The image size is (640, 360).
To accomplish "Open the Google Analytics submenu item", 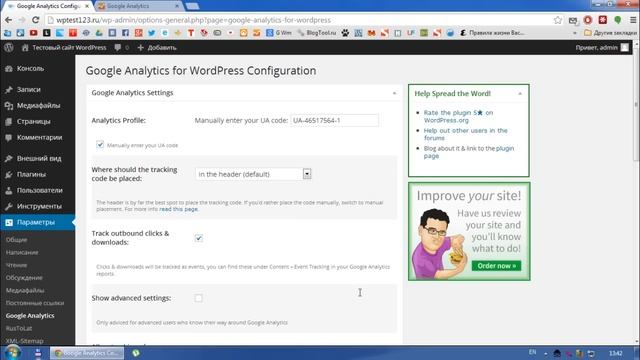I will [x=30, y=316].
